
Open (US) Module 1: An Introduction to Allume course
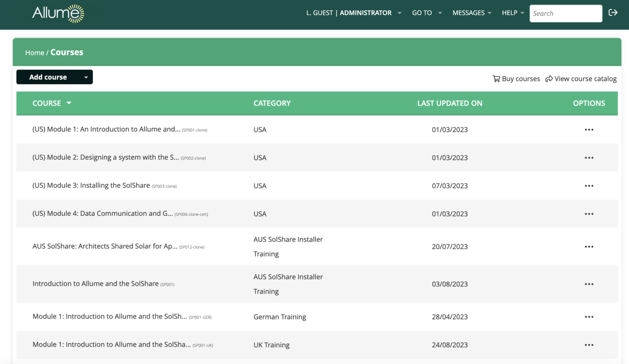106,129
